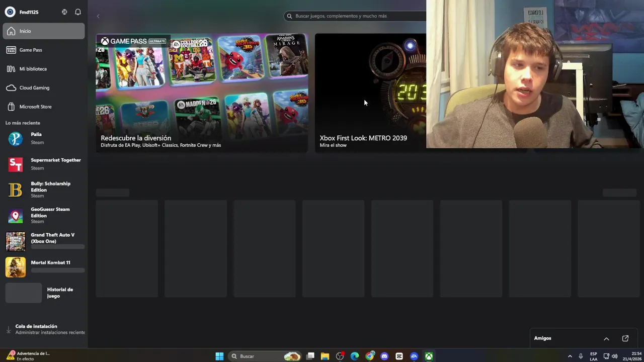Click the install queue download icon

[x=9, y=330]
